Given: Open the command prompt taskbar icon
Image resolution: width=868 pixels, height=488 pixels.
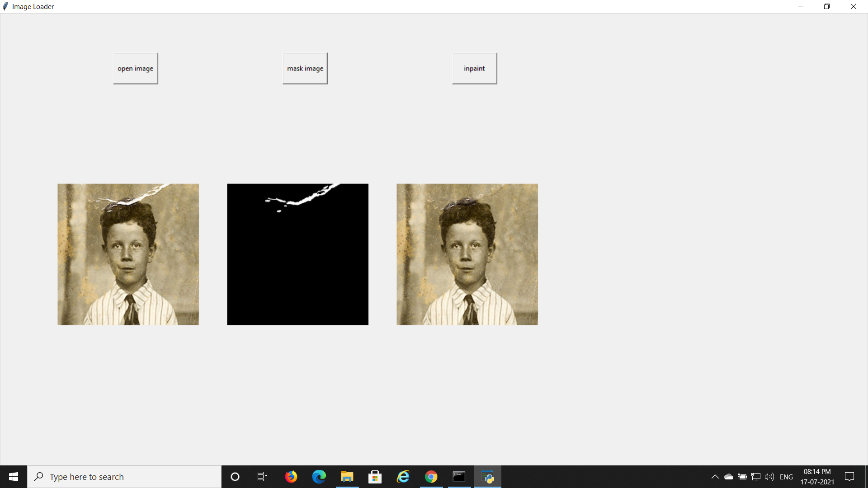Looking at the screenshot, I should [459, 477].
